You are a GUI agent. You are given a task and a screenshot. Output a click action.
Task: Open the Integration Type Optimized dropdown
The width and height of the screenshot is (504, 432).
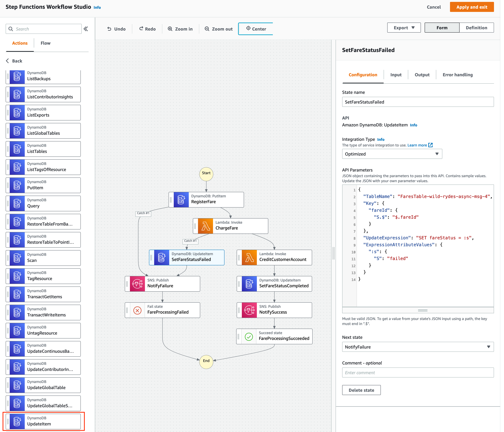(392, 154)
